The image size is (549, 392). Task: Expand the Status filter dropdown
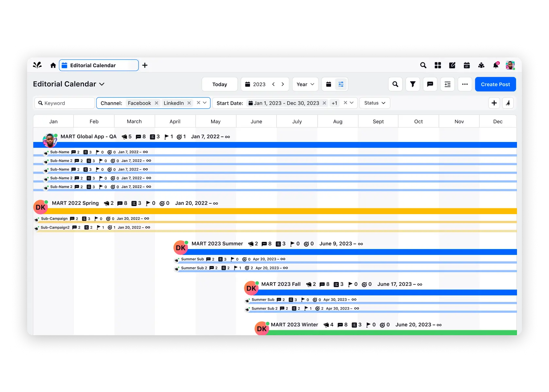374,103
